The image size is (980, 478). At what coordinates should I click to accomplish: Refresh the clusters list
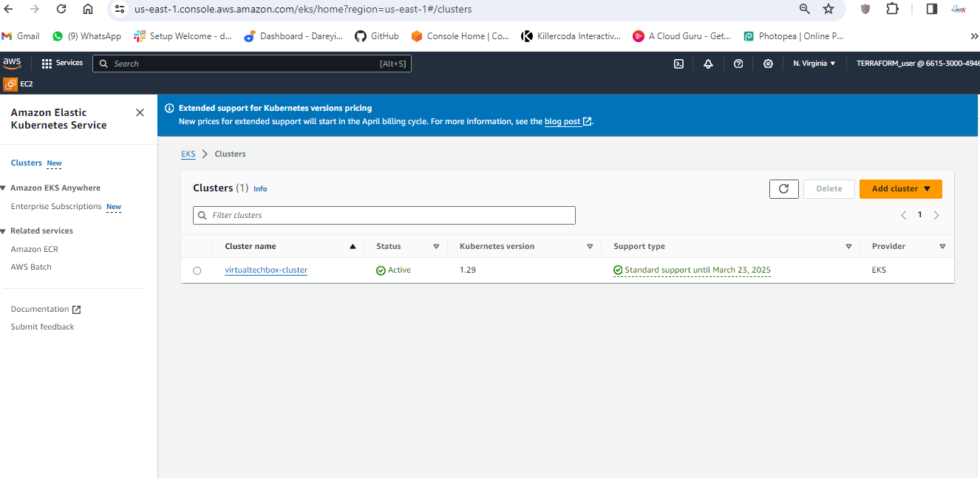tap(783, 189)
